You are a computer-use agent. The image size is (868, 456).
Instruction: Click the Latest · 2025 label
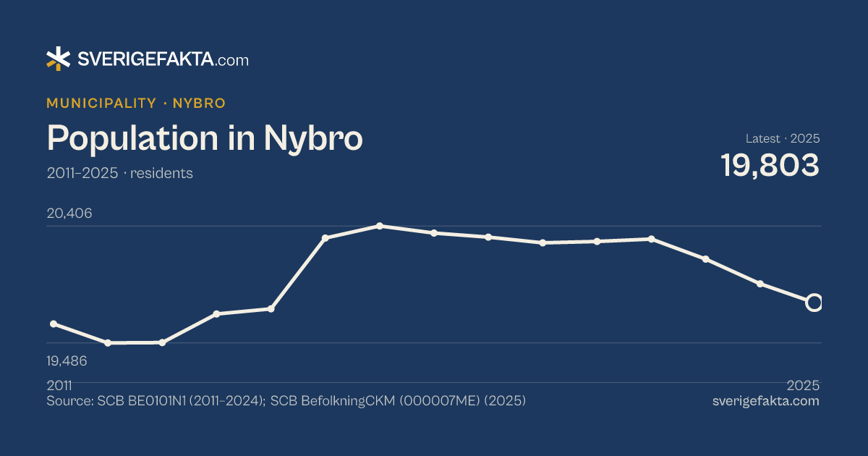(783, 138)
